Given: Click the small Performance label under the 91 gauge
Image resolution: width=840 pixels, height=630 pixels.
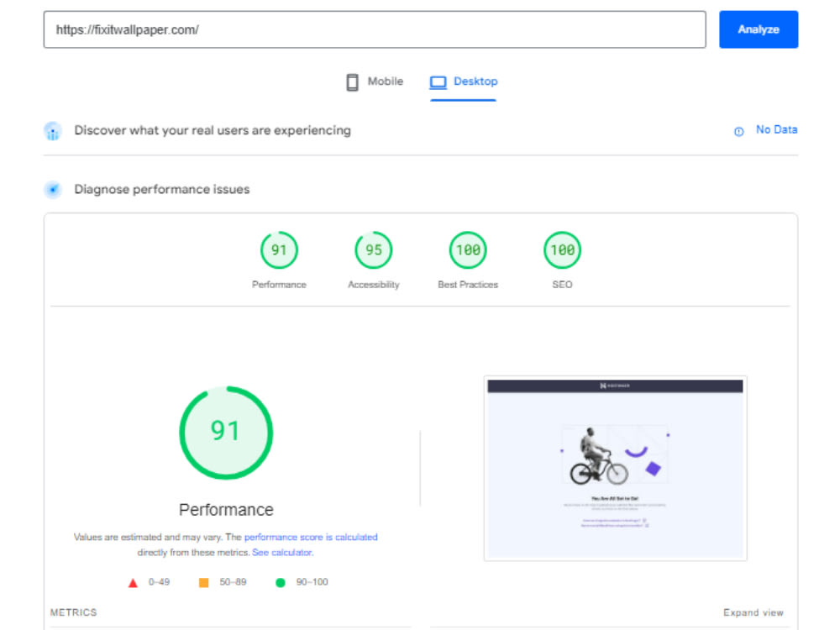Looking at the screenshot, I should coord(279,285).
